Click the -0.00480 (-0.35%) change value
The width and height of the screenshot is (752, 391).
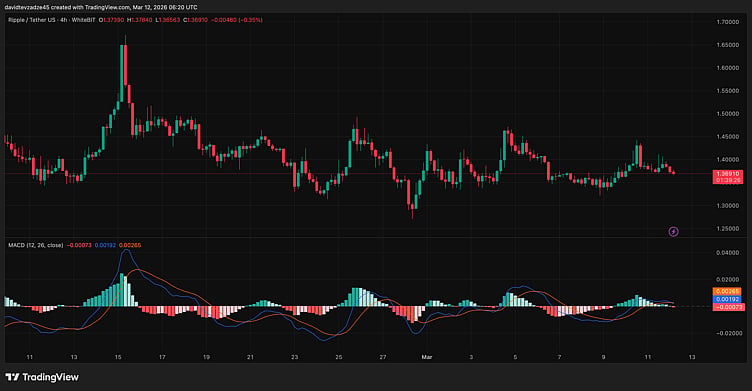pos(237,20)
